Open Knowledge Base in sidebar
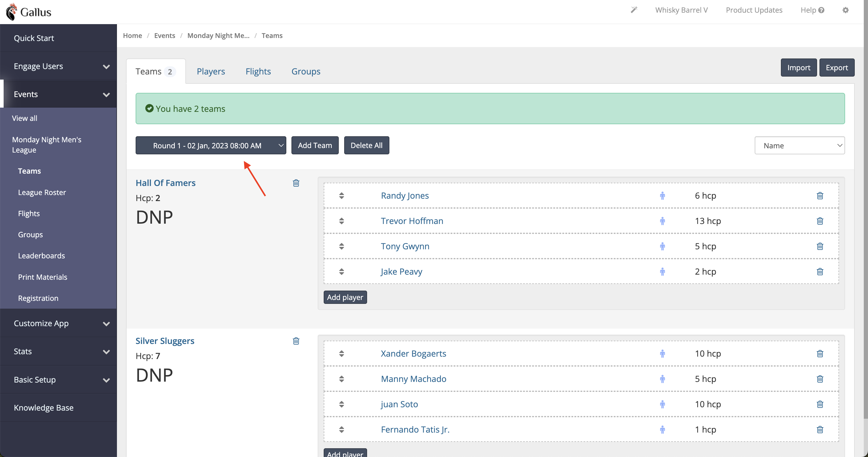 point(59,408)
